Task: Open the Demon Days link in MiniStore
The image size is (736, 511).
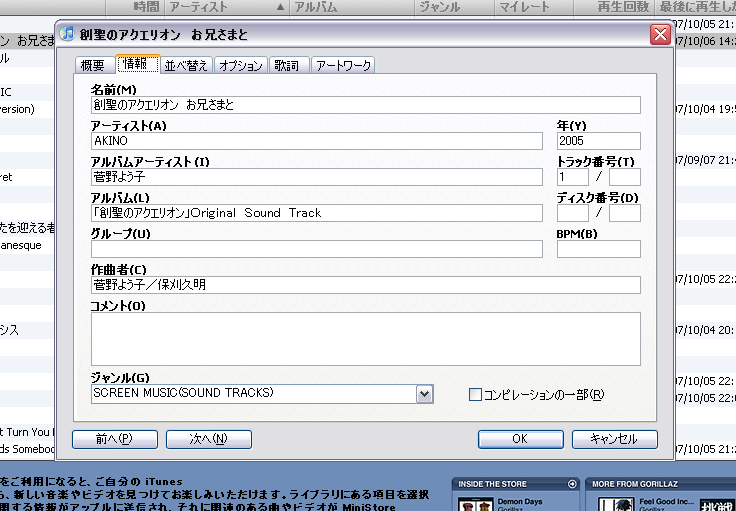Action: coord(520,502)
